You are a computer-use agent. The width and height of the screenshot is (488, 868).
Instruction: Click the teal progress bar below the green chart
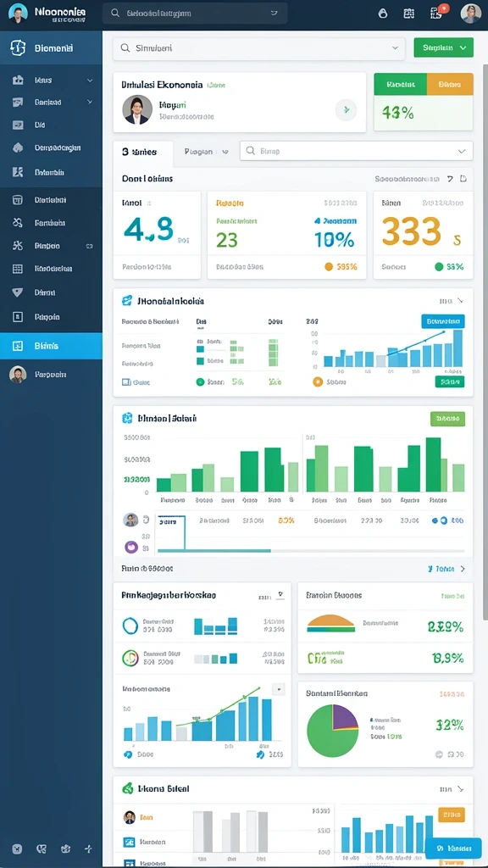click(x=214, y=551)
